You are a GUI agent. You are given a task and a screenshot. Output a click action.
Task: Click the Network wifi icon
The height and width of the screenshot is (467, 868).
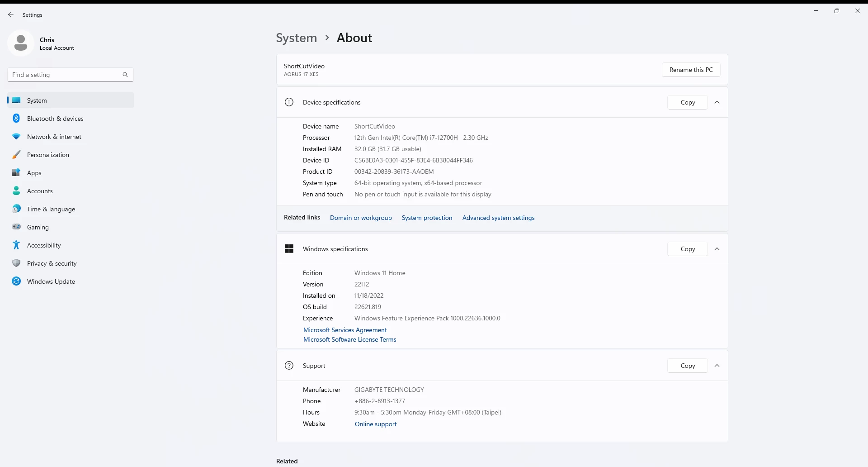16,137
